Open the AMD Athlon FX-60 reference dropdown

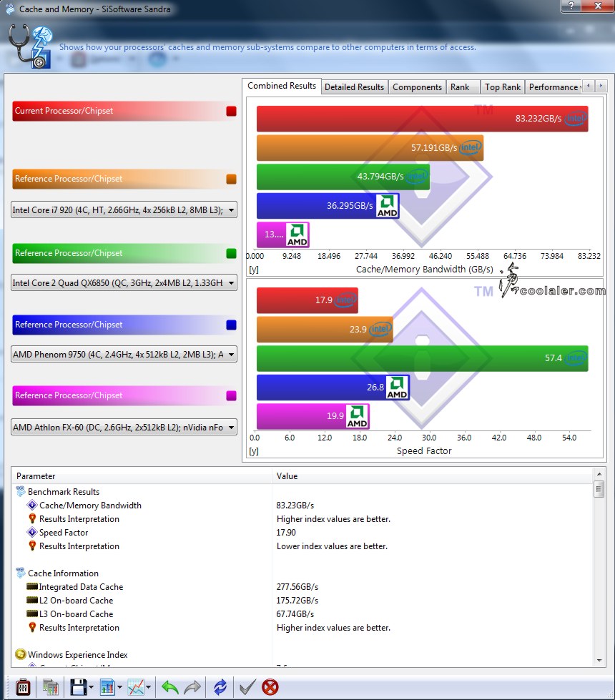124,428
